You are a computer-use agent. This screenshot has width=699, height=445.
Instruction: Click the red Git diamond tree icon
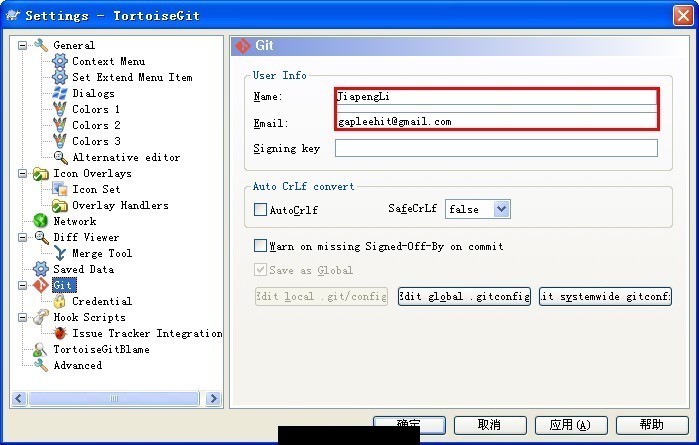pyautogui.click(x=41, y=285)
